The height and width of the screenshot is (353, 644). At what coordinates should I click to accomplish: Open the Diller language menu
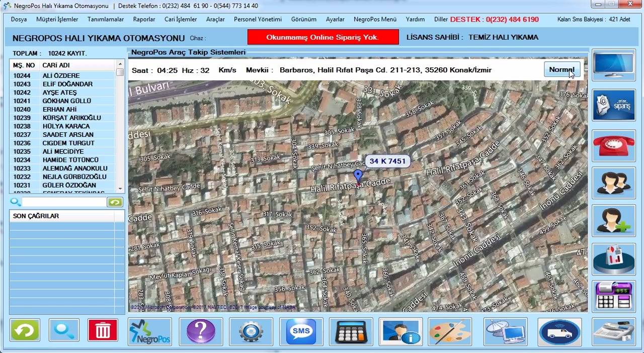tap(441, 20)
